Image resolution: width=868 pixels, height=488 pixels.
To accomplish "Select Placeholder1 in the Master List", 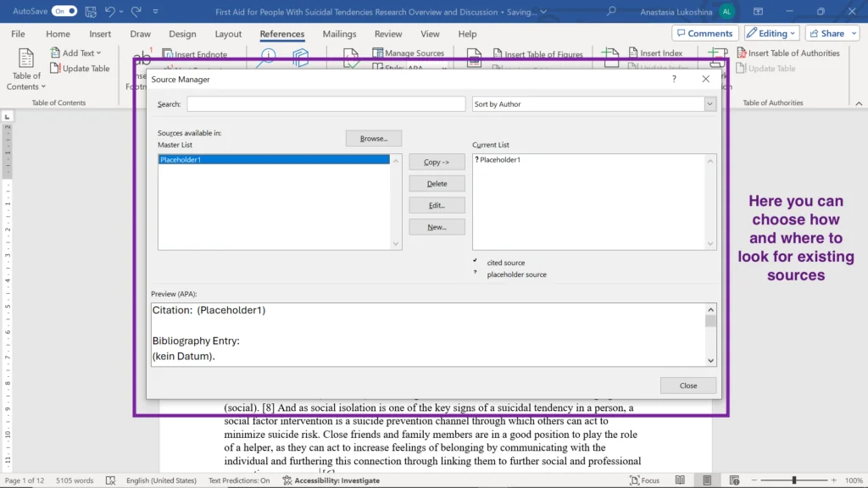I will pos(273,159).
